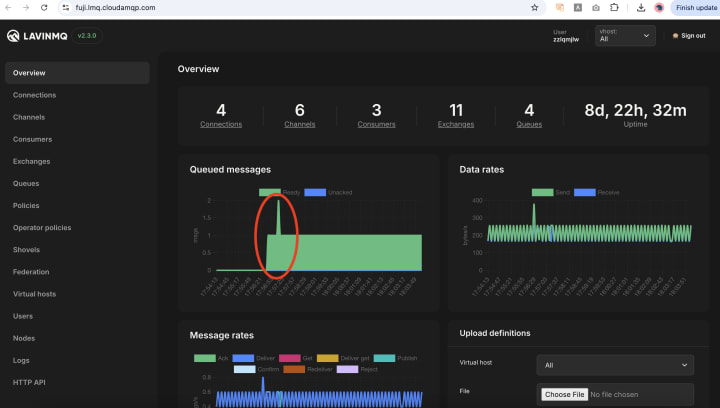Open Queues in the sidebar
Image resolution: width=720 pixels, height=408 pixels.
pos(26,183)
